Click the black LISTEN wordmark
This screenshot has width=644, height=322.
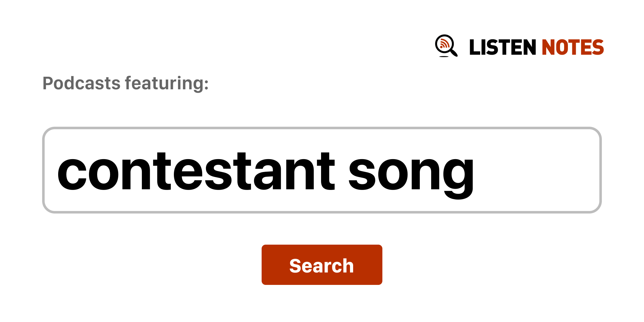coord(502,47)
